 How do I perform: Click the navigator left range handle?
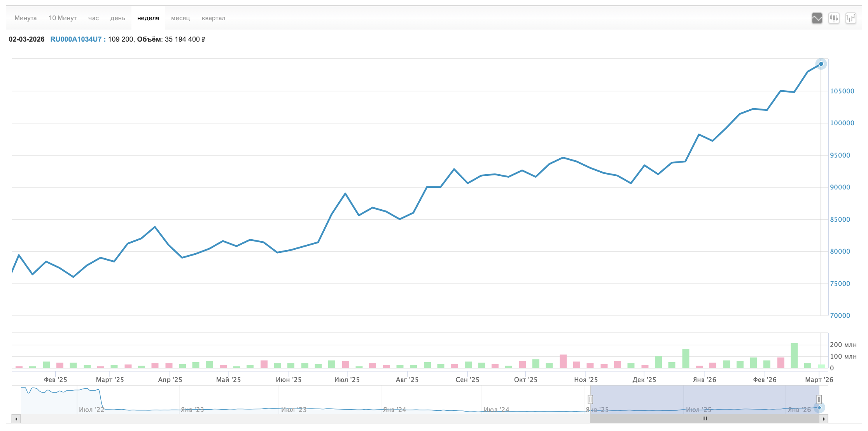pyautogui.click(x=590, y=399)
